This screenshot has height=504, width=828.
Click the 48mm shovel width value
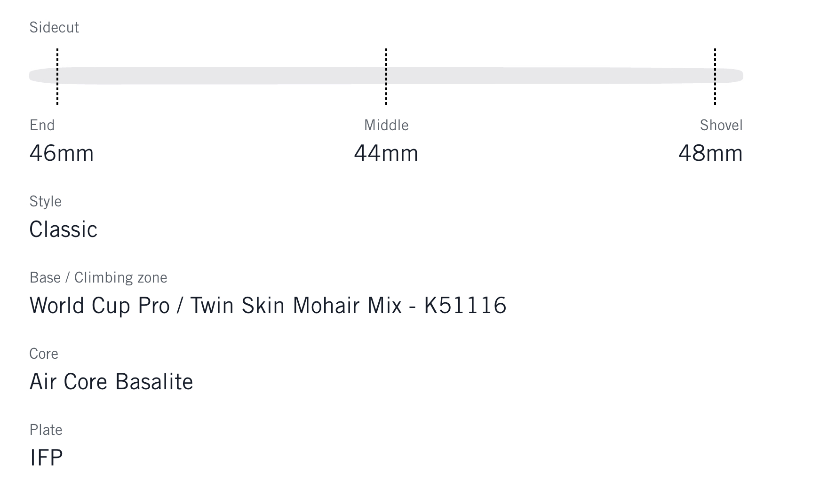pos(710,153)
